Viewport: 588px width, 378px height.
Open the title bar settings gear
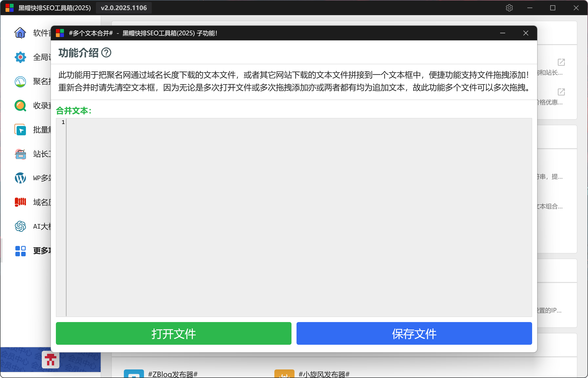pyautogui.click(x=509, y=8)
